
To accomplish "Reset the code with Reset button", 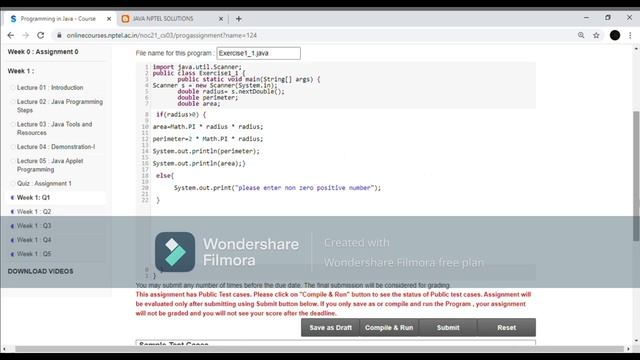I will pos(507,328).
